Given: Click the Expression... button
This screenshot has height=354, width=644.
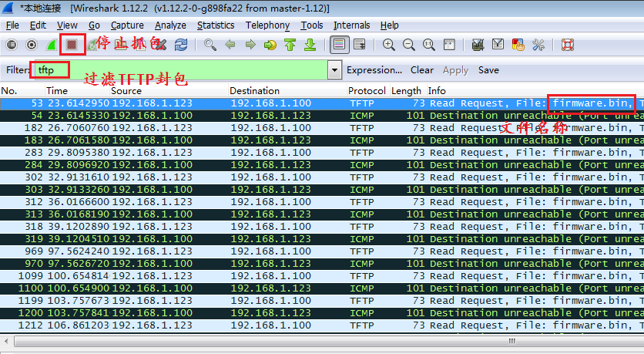Looking at the screenshot, I should [x=374, y=70].
